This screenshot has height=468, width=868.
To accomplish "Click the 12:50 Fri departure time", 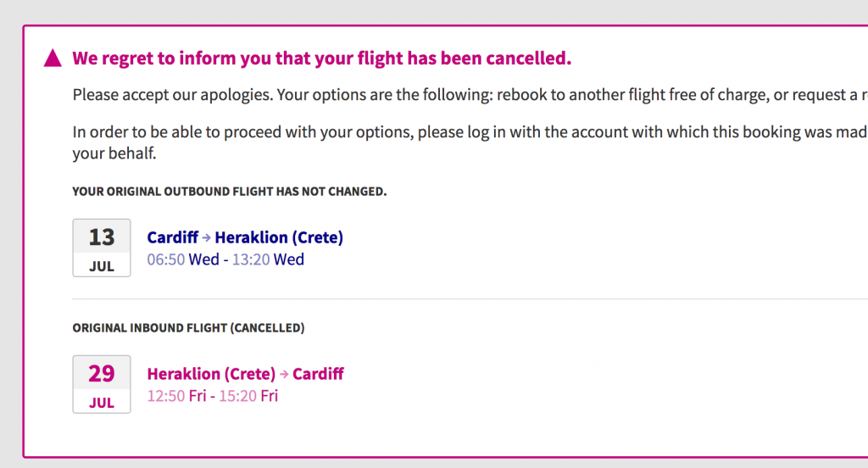I will pyautogui.click(x=178, y=396).
